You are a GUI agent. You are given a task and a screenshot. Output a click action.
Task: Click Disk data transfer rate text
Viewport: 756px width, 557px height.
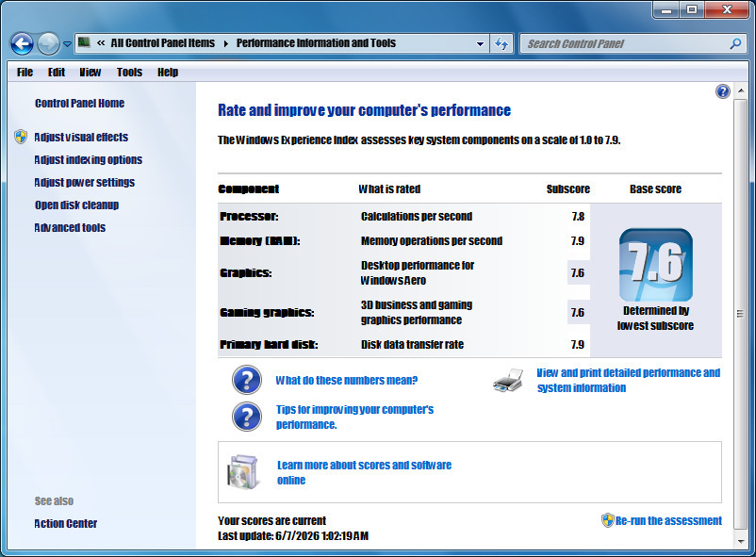pyautogui.click(x=412, y=344)
